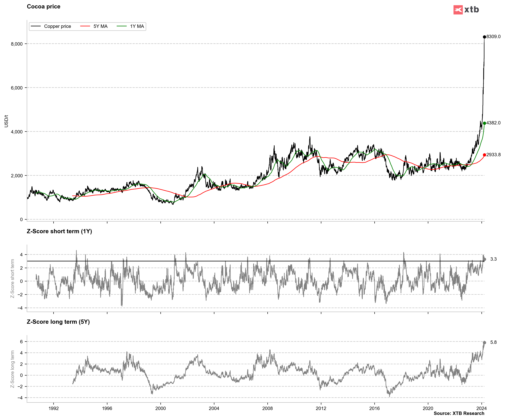505x420 pixels.
Task: Click the USD/t y-axis label
Action: click(6, 121)
